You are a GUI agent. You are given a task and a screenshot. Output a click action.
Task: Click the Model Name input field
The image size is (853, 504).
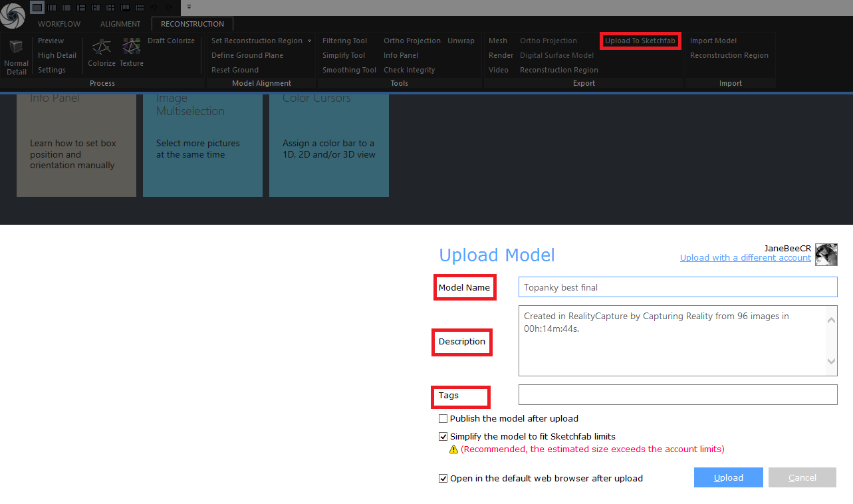click(x=677, y=287)
